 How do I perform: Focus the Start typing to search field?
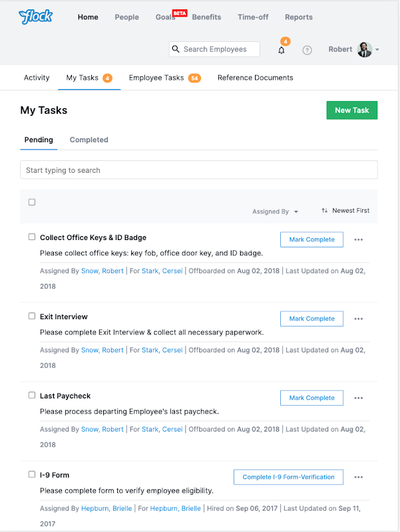pyautogui.click(x=198, y=170)
